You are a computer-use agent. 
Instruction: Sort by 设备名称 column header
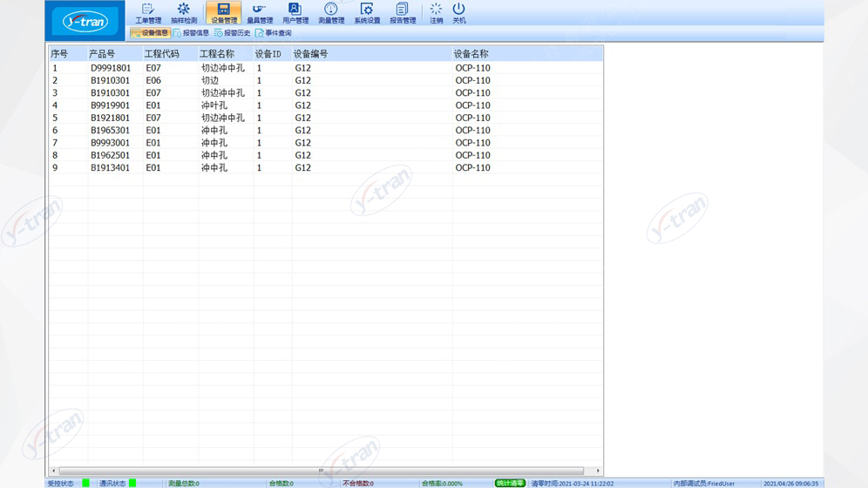[x=527, y=54]
